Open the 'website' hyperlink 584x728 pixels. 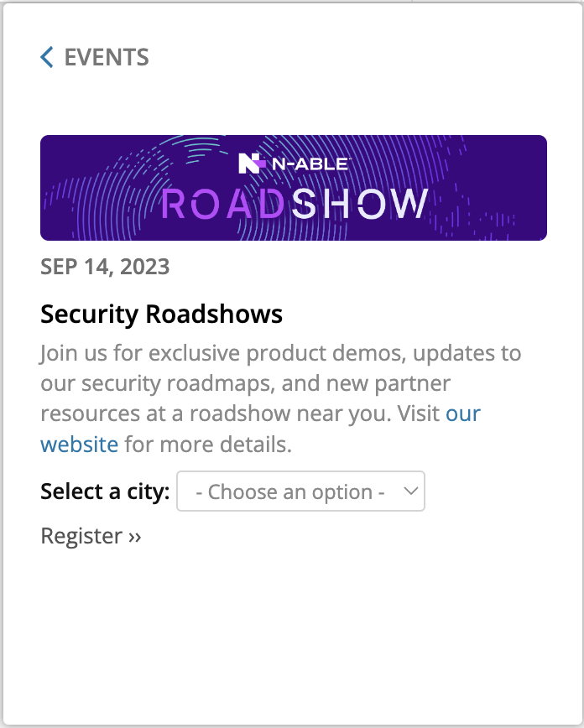[80, 445]
